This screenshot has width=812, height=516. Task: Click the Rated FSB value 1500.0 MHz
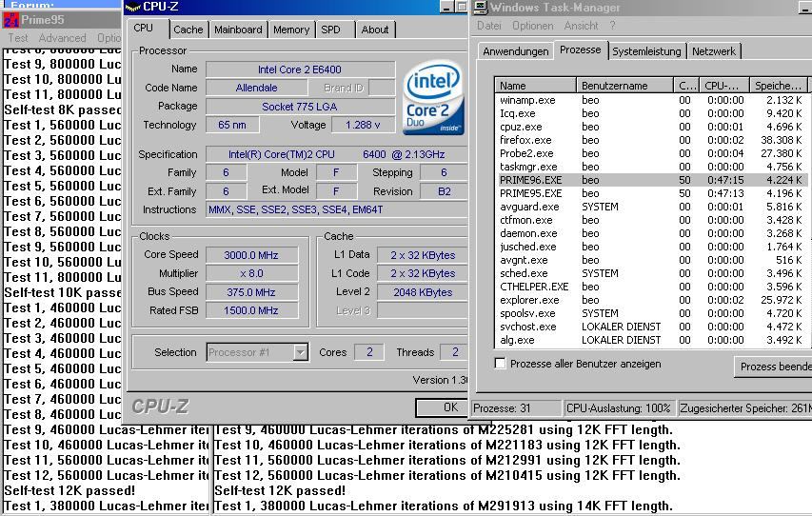(x=251, y=310)
